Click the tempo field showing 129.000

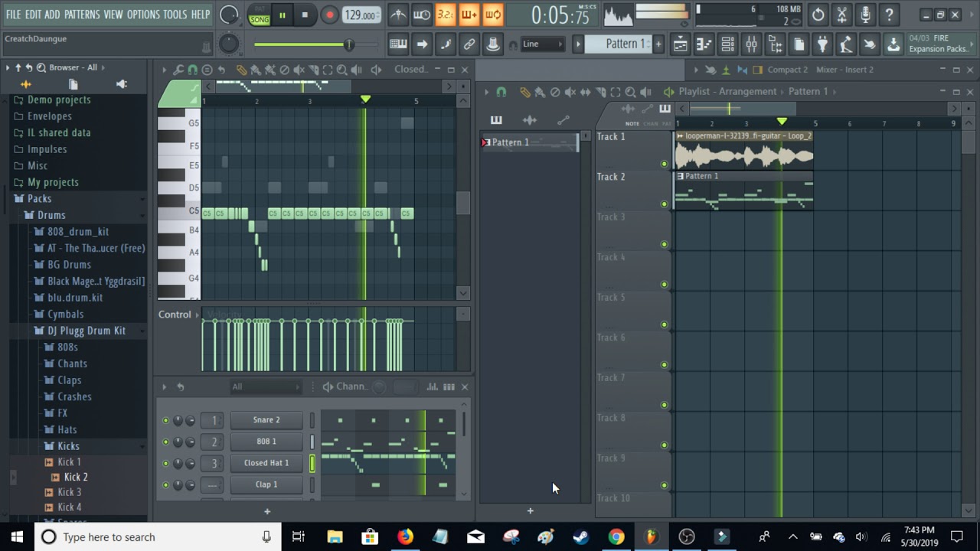click(360, 15)
